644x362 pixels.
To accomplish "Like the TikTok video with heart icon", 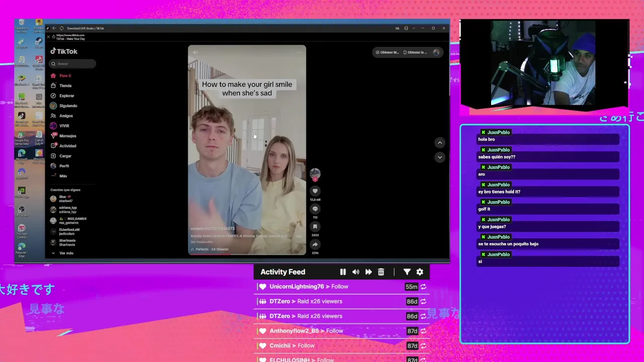I will 315,191.
